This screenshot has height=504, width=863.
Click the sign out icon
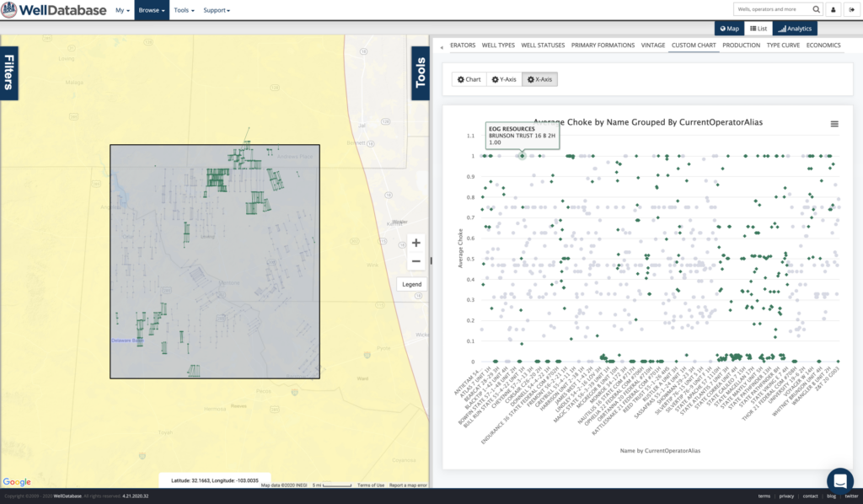[x=853, y=9]
